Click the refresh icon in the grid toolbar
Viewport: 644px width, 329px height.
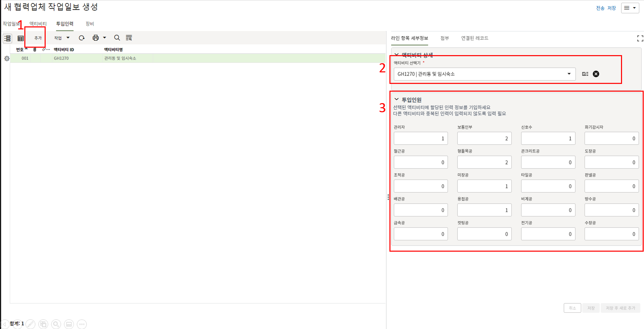pos(81,38)
